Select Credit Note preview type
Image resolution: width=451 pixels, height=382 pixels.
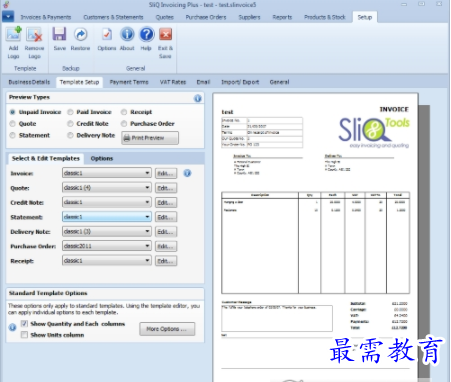click(70, 124)
